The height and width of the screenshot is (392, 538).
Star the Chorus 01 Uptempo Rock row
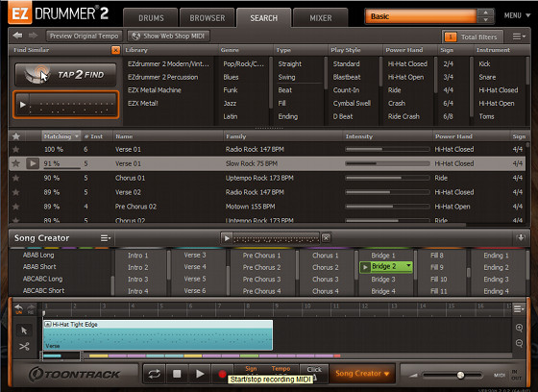point(15,178)
